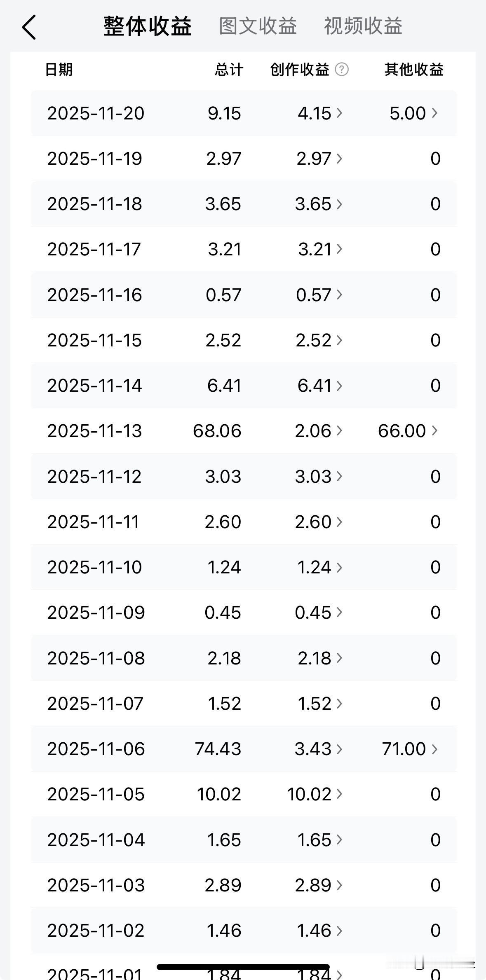Tap chevron next to 10.02 创作收益
The image size is (486, 980).
339,794
